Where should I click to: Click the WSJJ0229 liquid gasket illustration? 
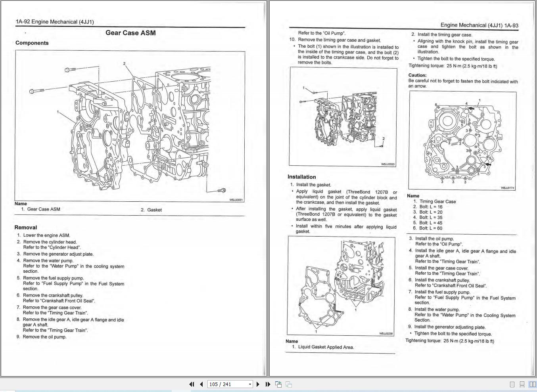341,286
